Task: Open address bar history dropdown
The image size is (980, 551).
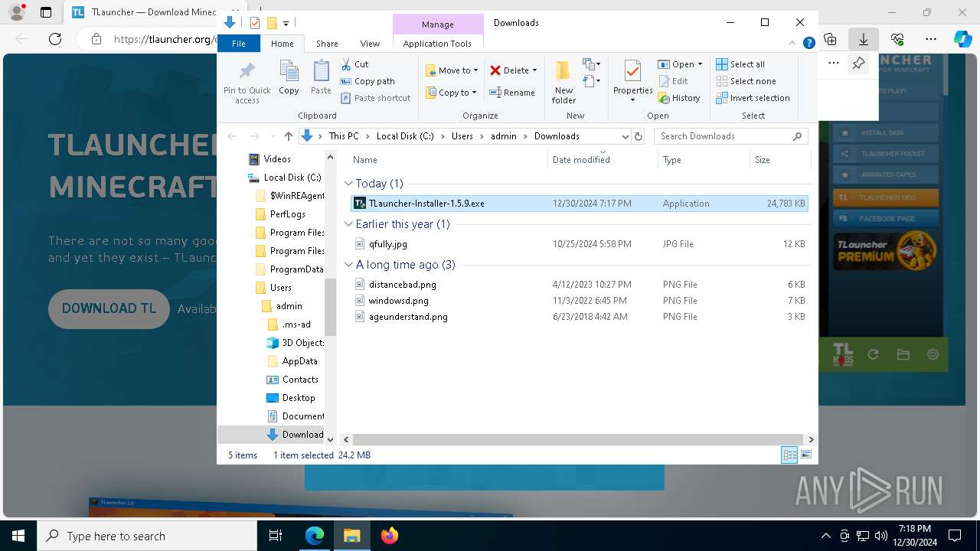Action: pyautogui.click(x=625, y=136)
